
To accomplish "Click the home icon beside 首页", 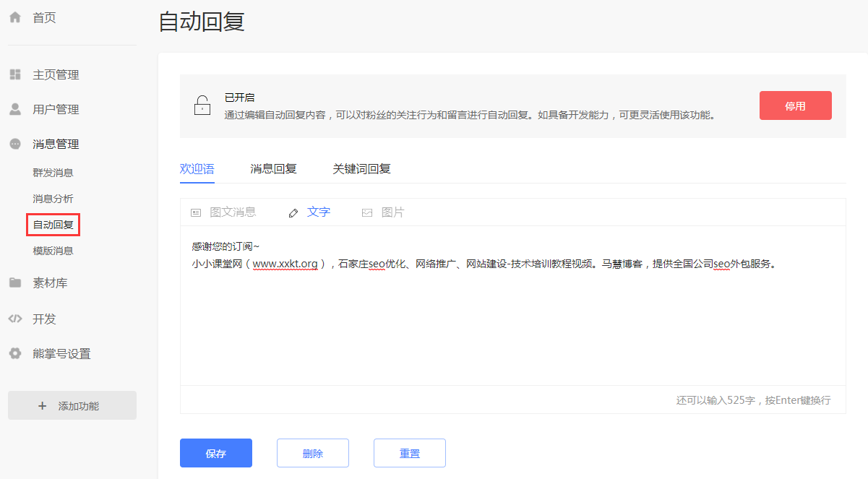I will coord(15,17).
